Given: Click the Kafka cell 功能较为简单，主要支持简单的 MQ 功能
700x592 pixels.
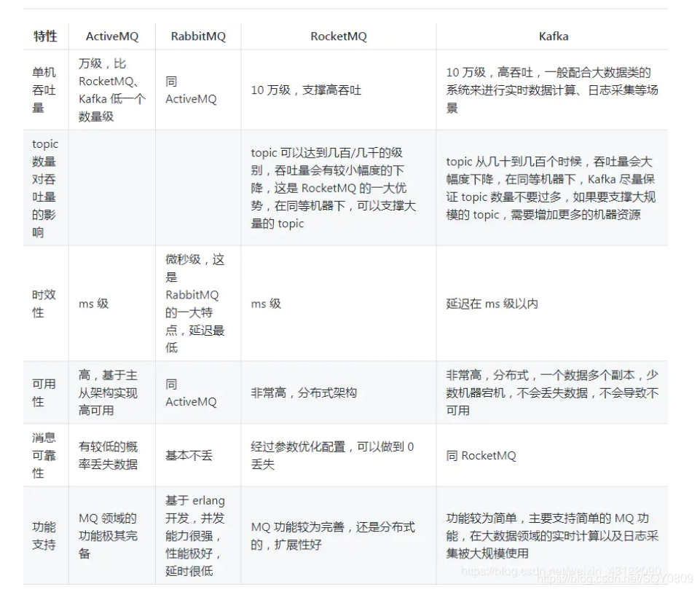Looking at the screenshot, I should (552, 535).
